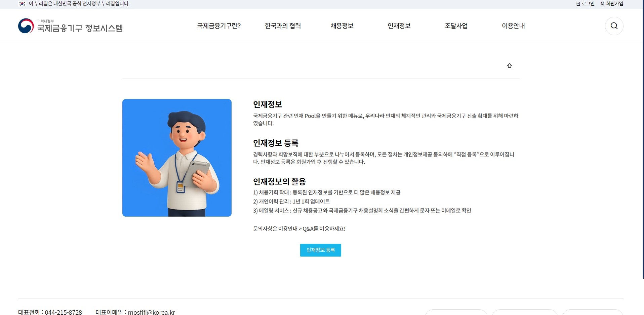Open the magnifying glass search icon
Viewport: 644px width, 315px height.
tap(614, 26)
